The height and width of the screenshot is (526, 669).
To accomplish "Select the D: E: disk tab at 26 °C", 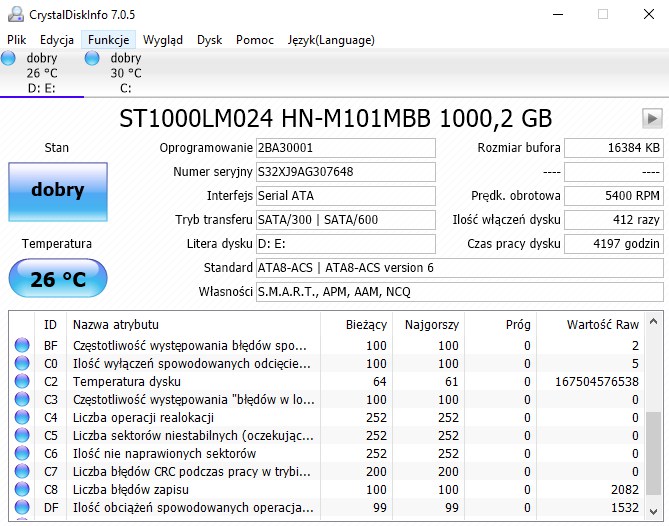I will click(42, 73).
